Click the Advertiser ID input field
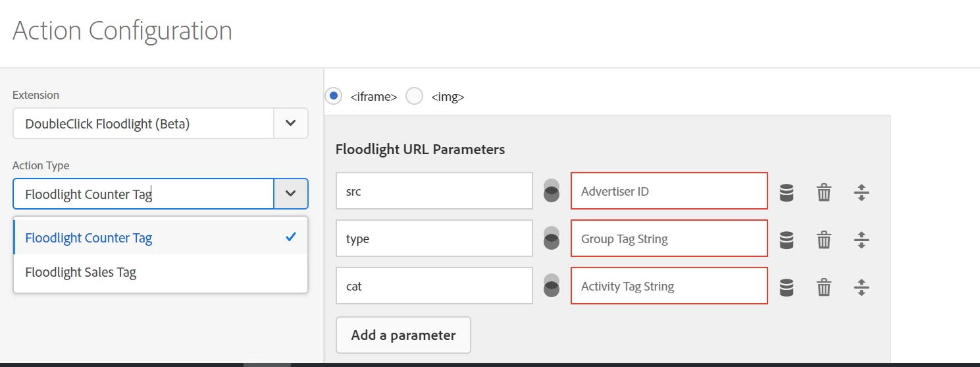 pos(669,191)
